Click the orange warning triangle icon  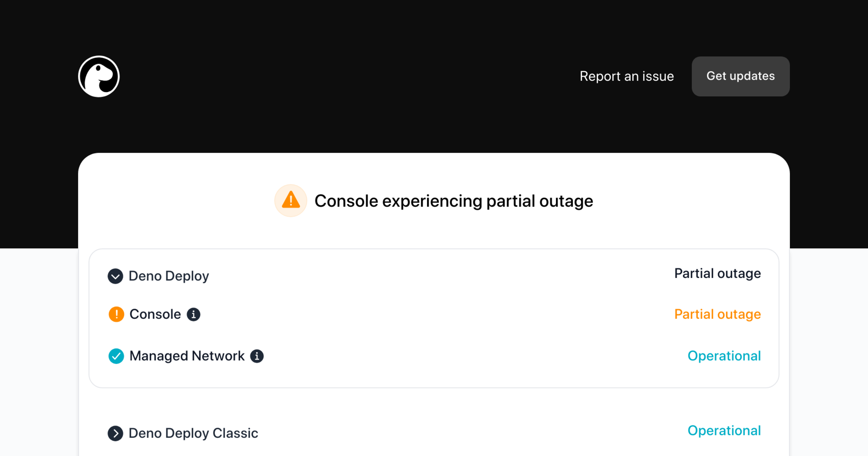click(291, 200)
